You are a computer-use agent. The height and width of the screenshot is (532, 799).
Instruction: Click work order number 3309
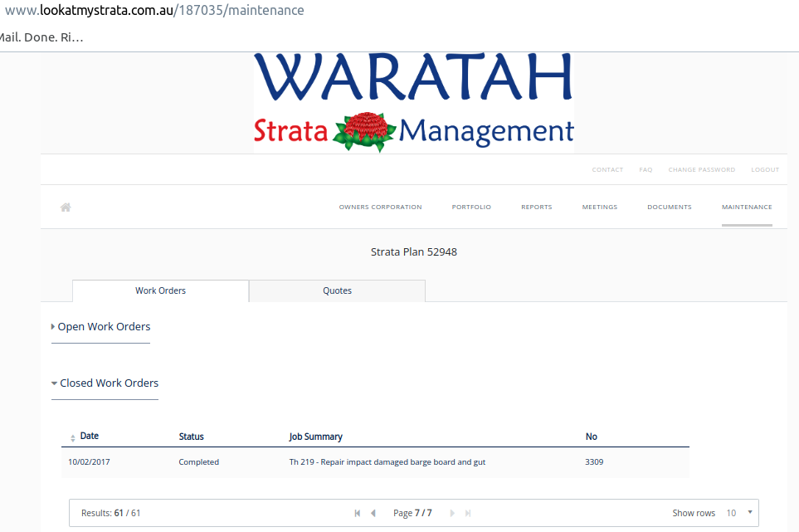(594, 462)
